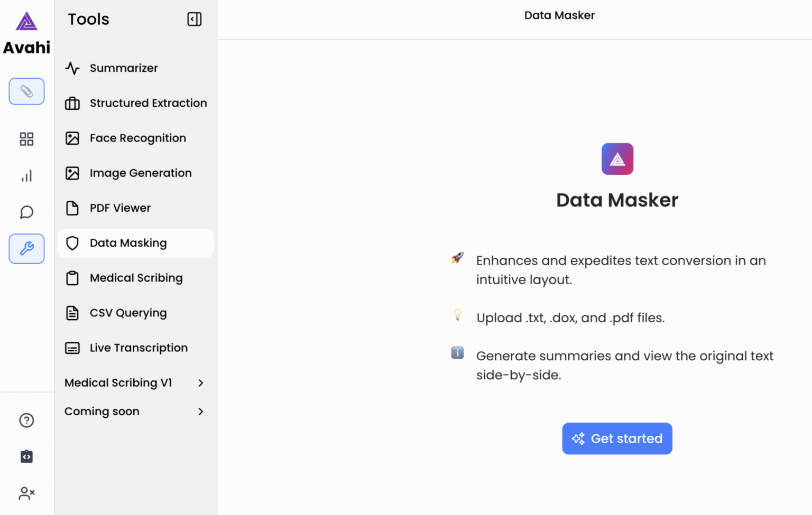Image resolution: width=812 pixels, height=515 pixels.
Task: Click the paperclip attachments icon in sidebar
Action: (x=26, y=91)
